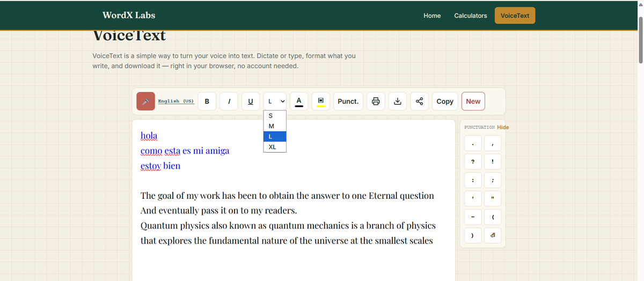The image size is (644, 281).
Task: Download the text file
Action: pos(398,101)
